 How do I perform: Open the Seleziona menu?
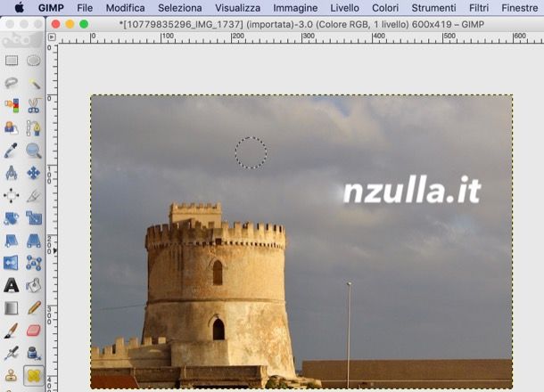click(180, 8)
